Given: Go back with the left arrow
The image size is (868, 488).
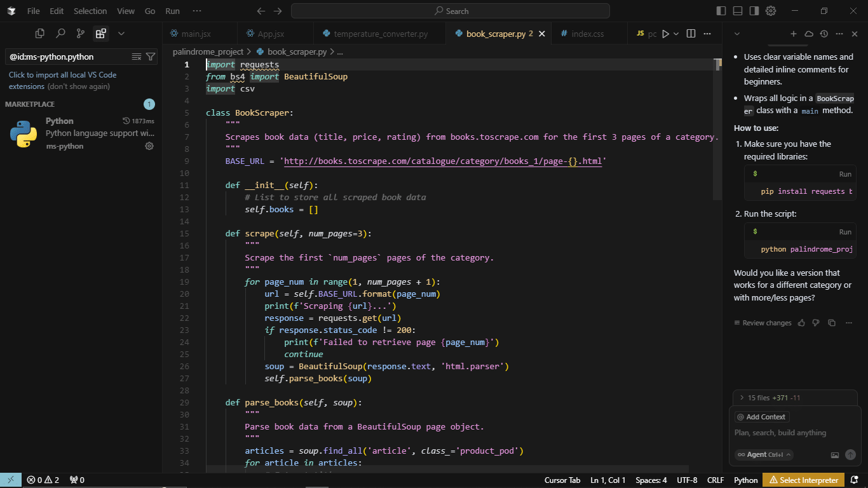Looking at the screenshot, I should 261,11.
